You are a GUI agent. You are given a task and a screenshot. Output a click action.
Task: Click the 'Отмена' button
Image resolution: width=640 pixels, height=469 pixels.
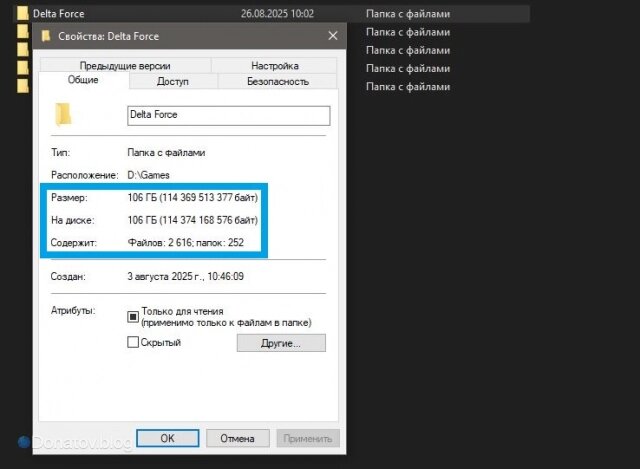click(x=238, y=438)
